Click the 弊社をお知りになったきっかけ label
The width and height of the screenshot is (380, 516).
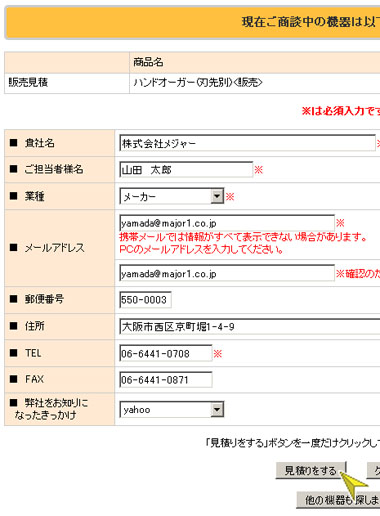pos(51,409)
